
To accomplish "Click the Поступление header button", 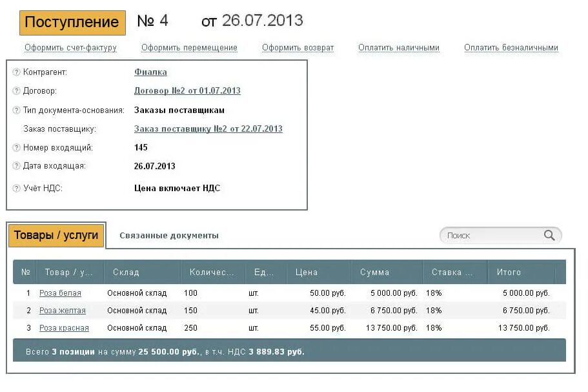I will click(x=72, y=23).
